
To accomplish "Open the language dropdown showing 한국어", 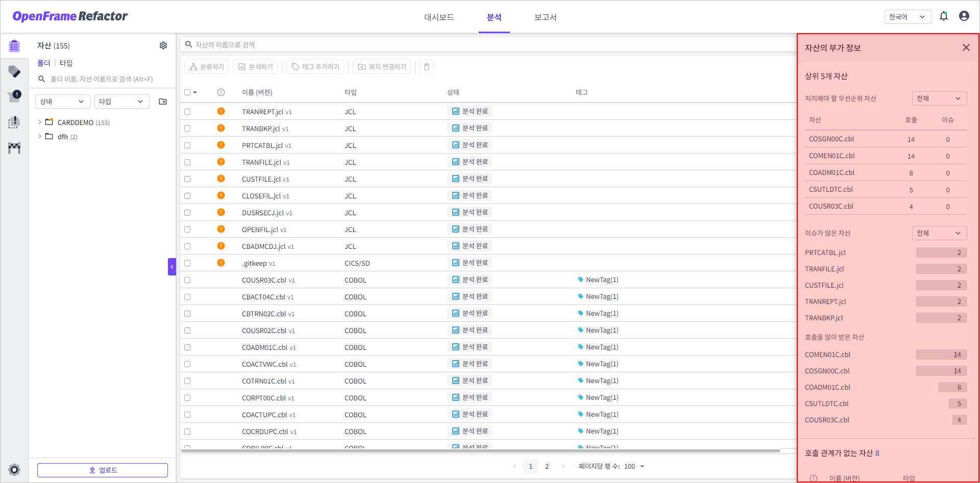I will click(x=908, y=17).
